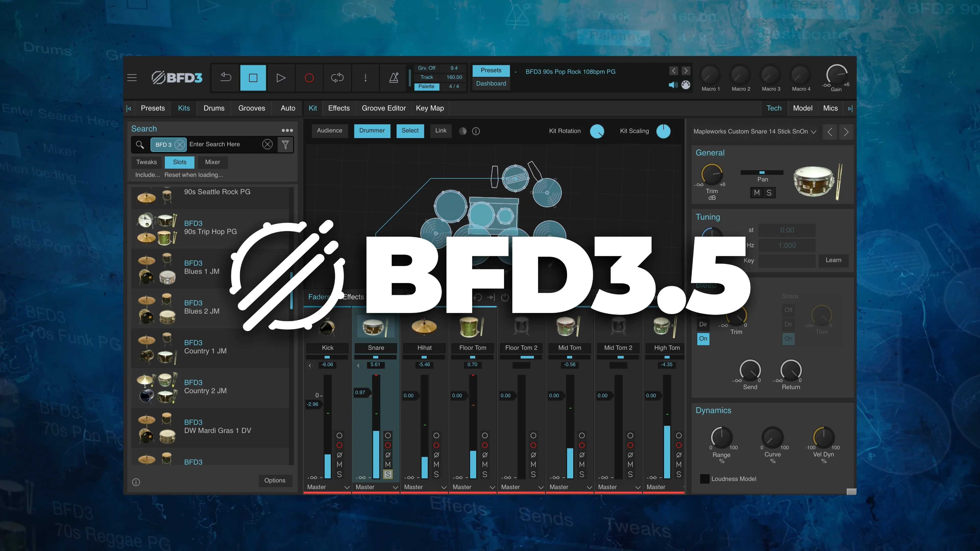The width and height of the screenshot is (980, 551).
Task: Mute the drum with General panel M
Action: (x=757, y=193)
